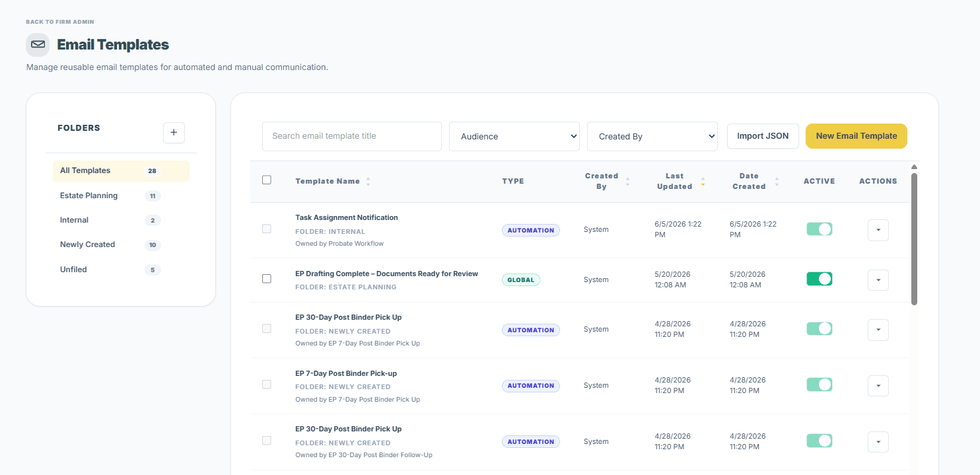Toggle Active for 30-Day Pick Up owned by 30-Day Follow-Up
The image size is (980, 475).
coord(819,441)
